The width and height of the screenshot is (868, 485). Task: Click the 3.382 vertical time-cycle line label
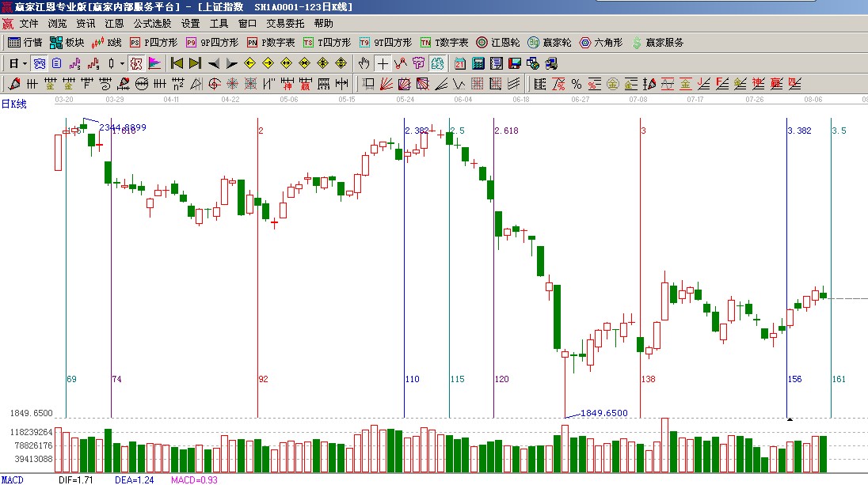(x=799, y=131)
